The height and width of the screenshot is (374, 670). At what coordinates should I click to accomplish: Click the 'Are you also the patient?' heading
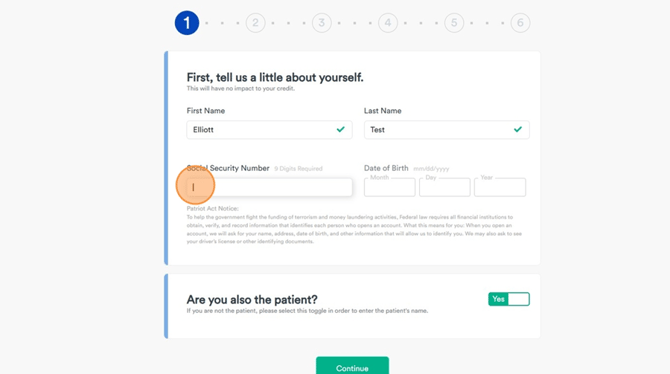[x=252, y=300]
